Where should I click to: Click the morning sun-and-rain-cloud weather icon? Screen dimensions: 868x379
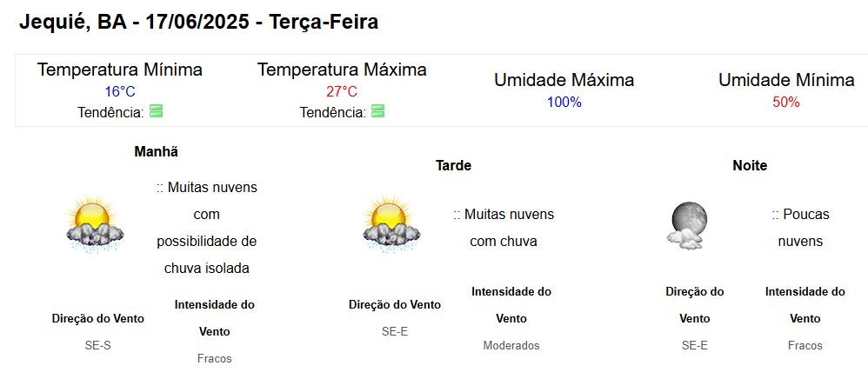pos(95,226)
